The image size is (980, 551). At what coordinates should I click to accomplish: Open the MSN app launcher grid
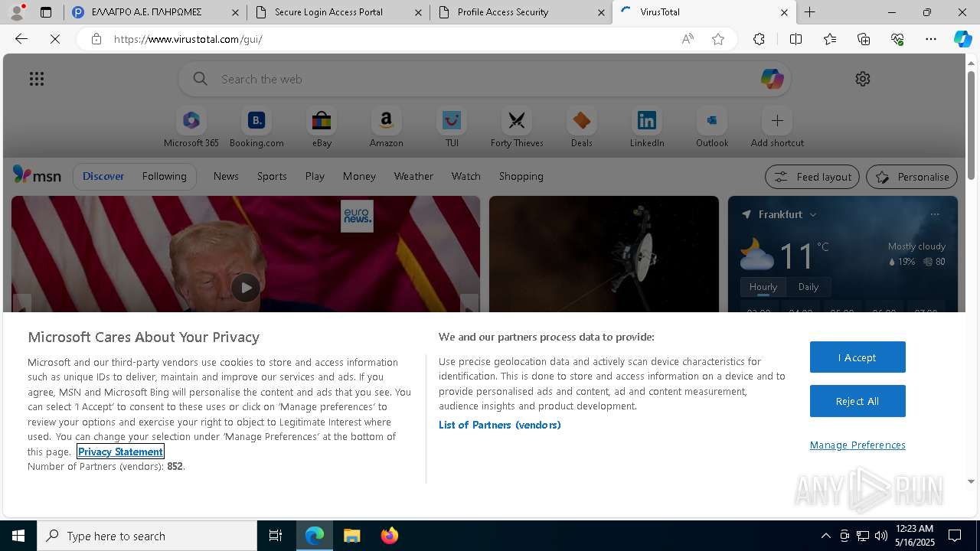tap(37, 79)
